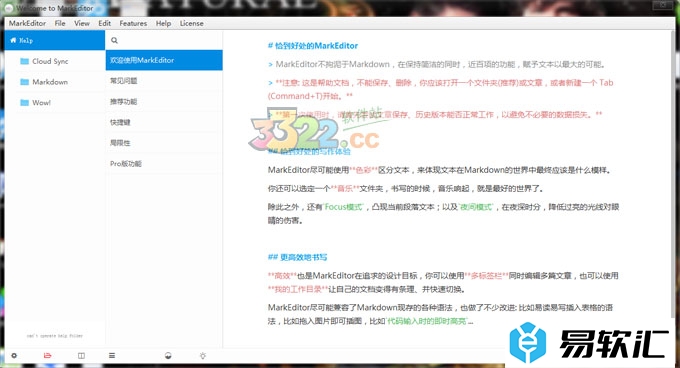This screenshot has height=368, width=680.
Task: Open the File menu
Action: 60,23
